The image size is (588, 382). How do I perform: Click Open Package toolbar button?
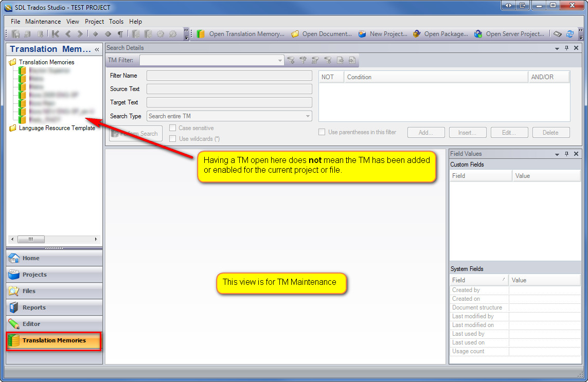pos(441,34)
